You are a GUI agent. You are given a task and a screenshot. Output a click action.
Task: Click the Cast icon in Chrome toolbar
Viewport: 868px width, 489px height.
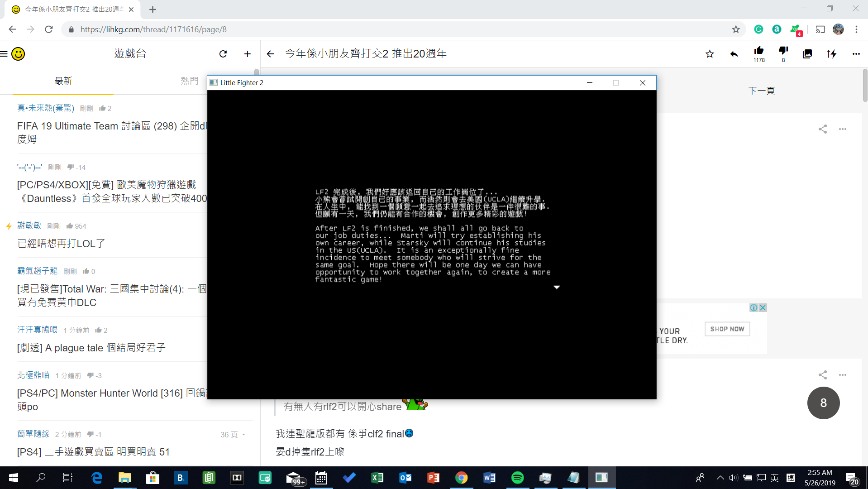point(820,29)
